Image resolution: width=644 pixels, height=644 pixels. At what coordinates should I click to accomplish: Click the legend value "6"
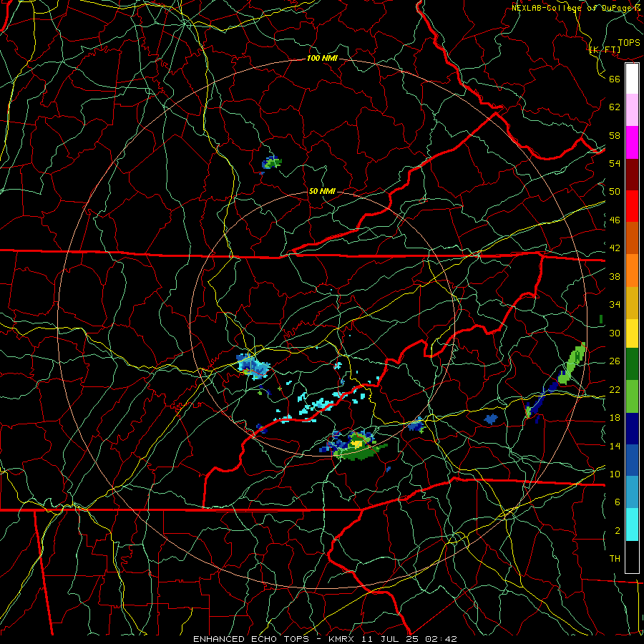coord(618,502)
